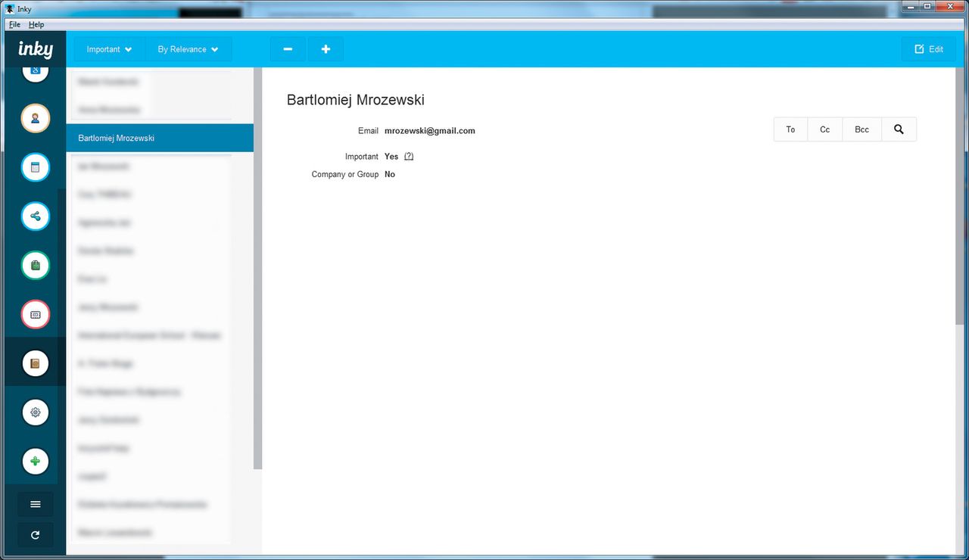Click the Bartlomiej Mrozewski contact heading
The height and width of the screenshot is (560, 969).
click(356, 100)
